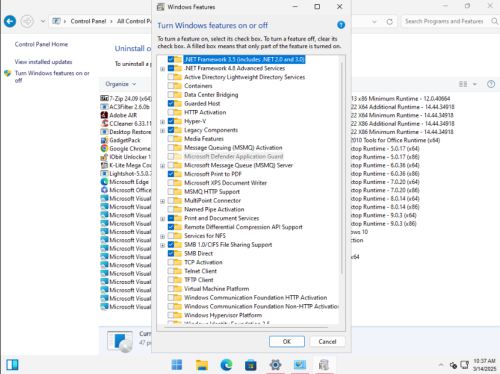The height and width of the screenshot is (374, 500).
Task: Enable Telnet Client checkbox
Action: (x=171, y=271)
